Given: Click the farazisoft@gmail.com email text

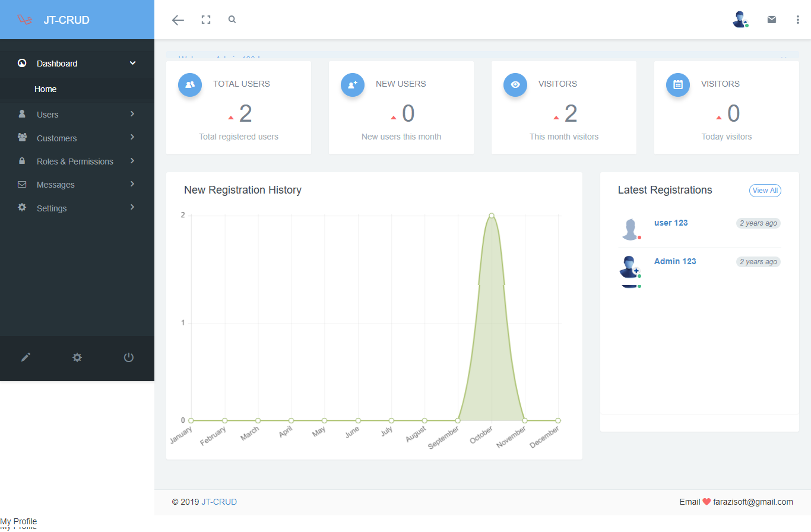Looking at the screenshot, I should point(753,502).
